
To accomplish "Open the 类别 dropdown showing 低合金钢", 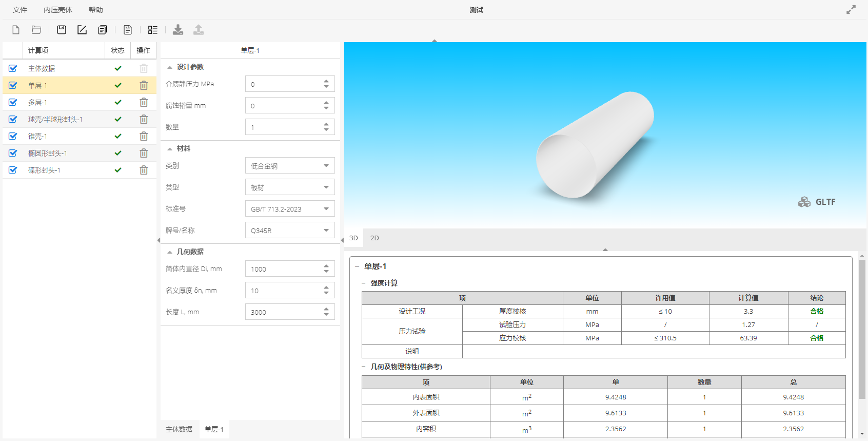I will [290, 166].
